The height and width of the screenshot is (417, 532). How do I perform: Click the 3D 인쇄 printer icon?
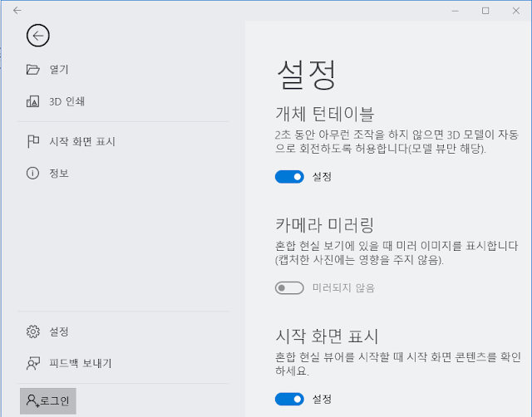pyautogui.click(x=33, y=101)
